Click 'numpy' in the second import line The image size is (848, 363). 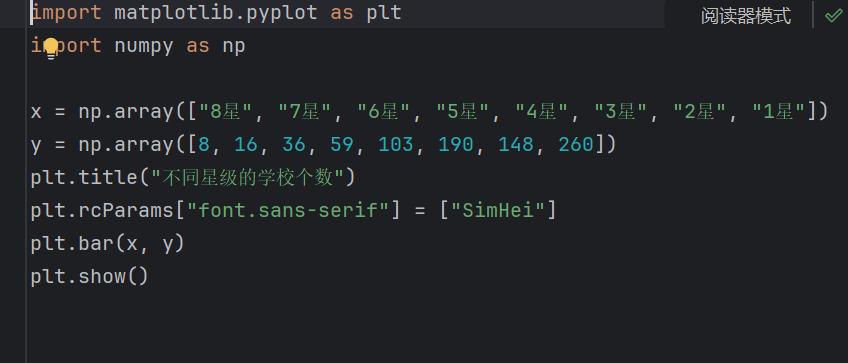click(x=144, y=47)
